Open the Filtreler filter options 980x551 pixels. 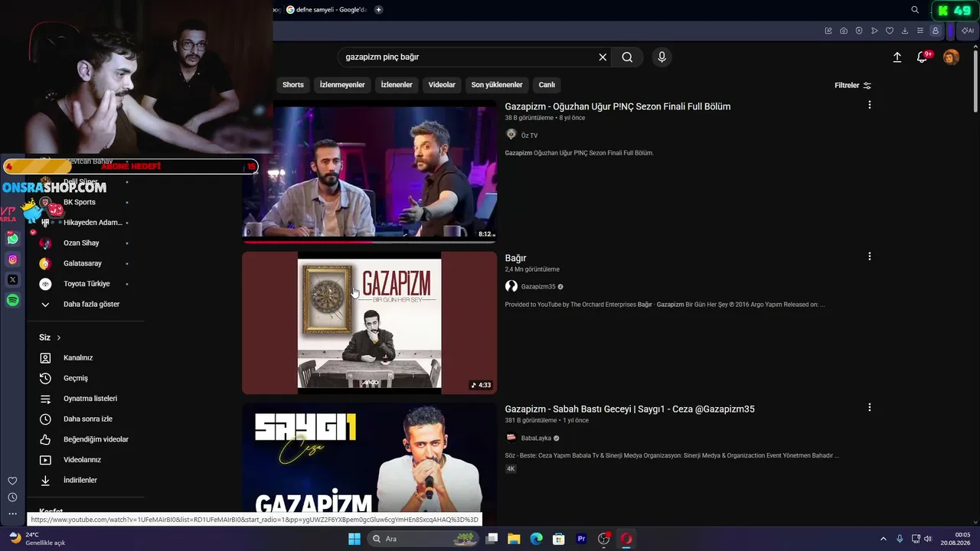(853, 86)
